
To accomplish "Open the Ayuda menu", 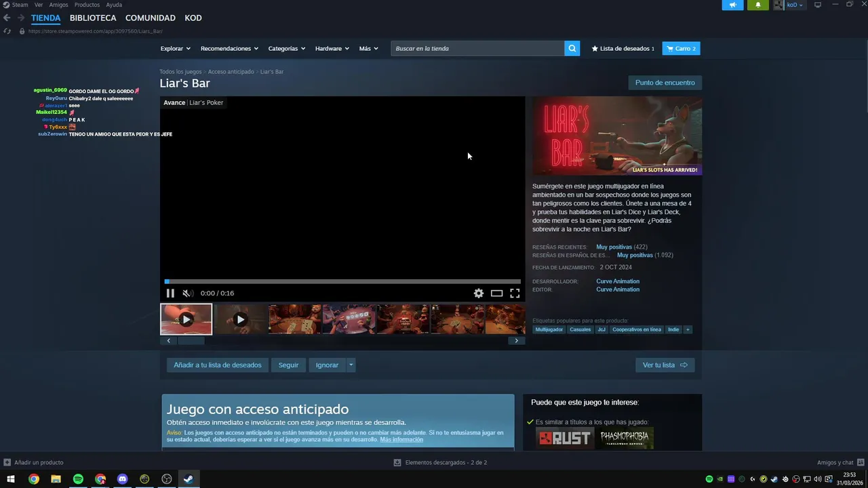I will (x=114, y=5).
